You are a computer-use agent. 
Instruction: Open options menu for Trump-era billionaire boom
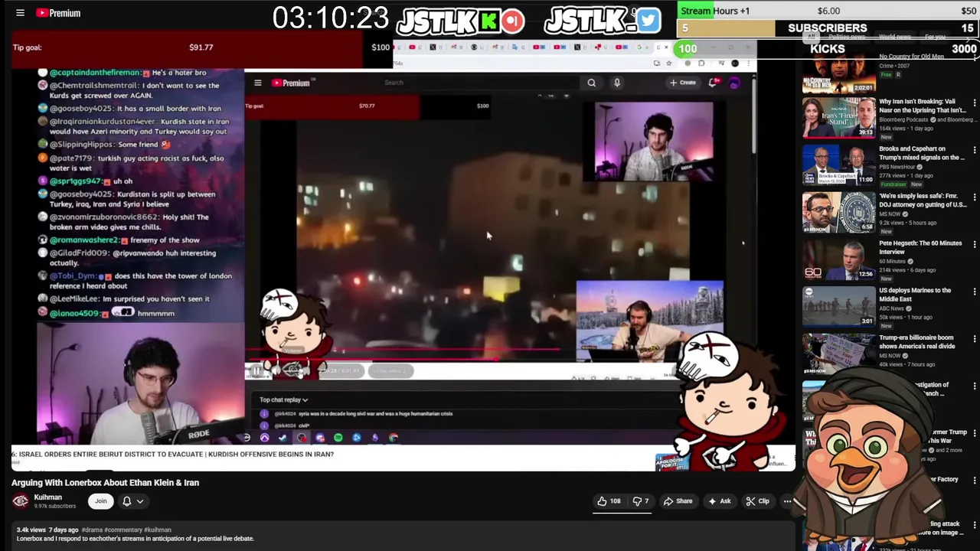[974, 339]
